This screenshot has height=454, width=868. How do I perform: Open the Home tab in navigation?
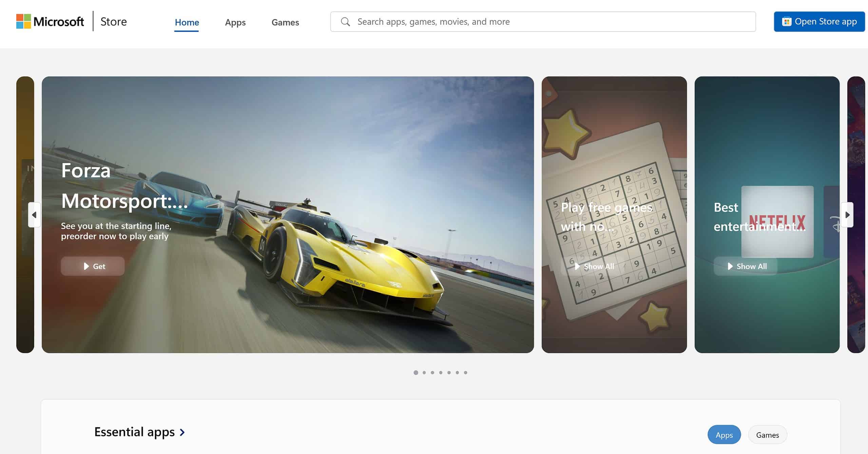[x=187, y=22]
